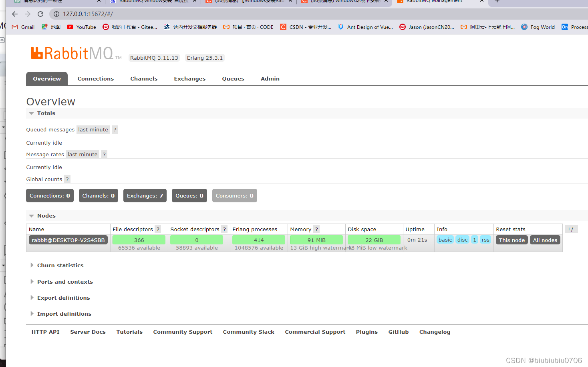Click the basic info tag
The image size is (588, 367).
[x=445, y=240]
